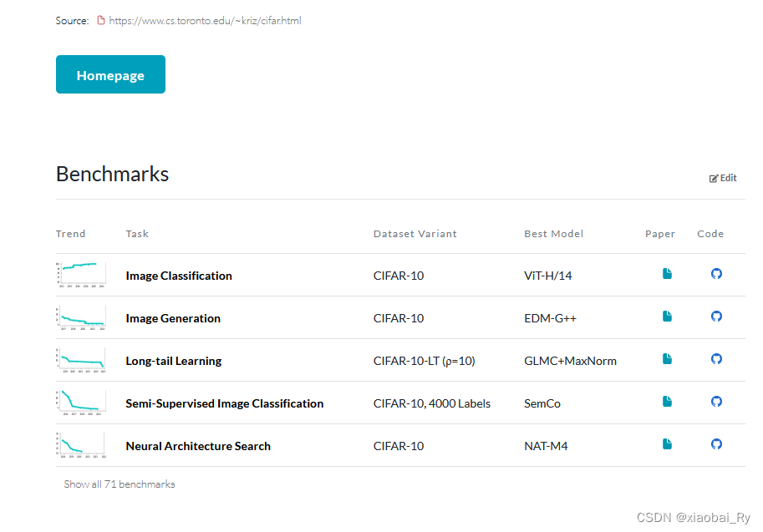Select the ViT-H/14 best model
The height and width of the screenshot is (532, 763).
(547, 276)
